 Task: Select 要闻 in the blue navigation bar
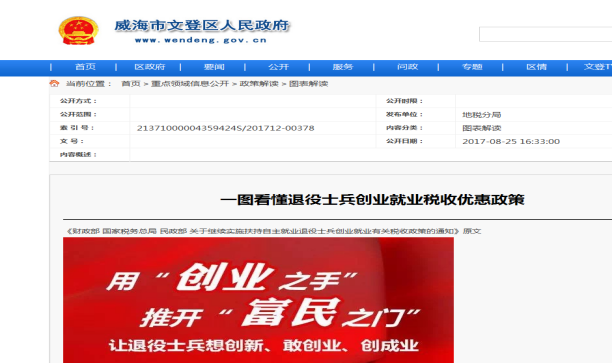[214, 67]
